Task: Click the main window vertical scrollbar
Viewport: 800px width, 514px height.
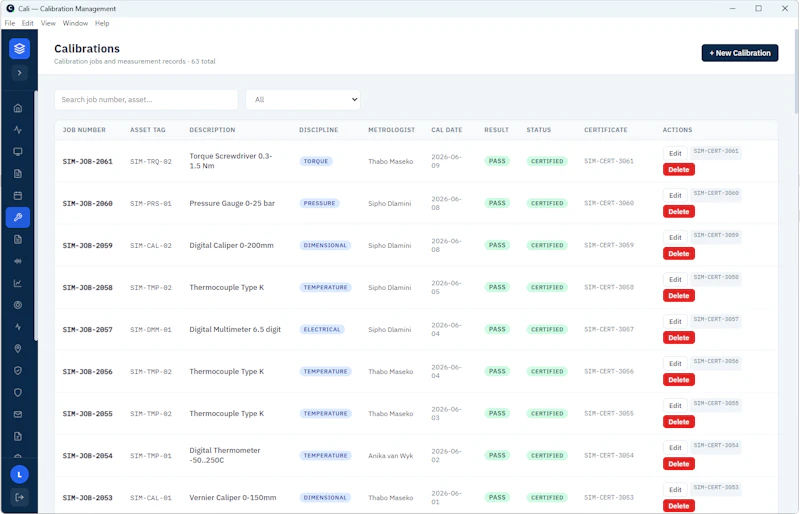Action: click(796, 71)
